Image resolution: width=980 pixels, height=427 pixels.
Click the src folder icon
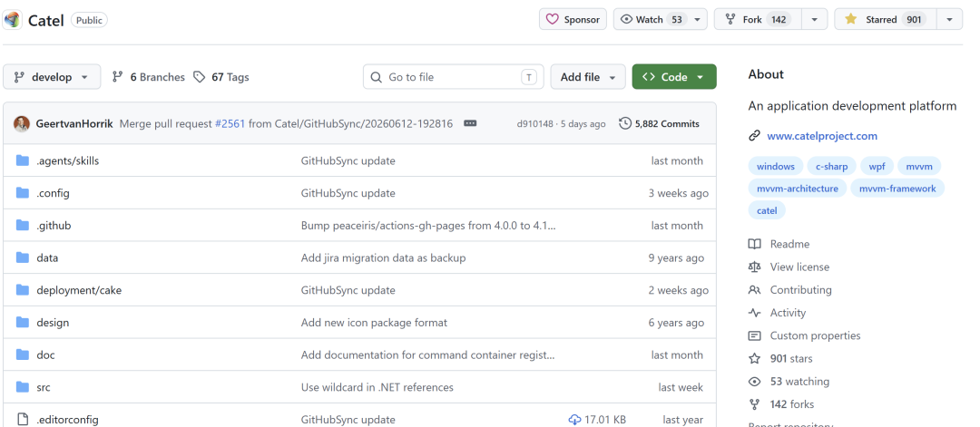(23, 387)
